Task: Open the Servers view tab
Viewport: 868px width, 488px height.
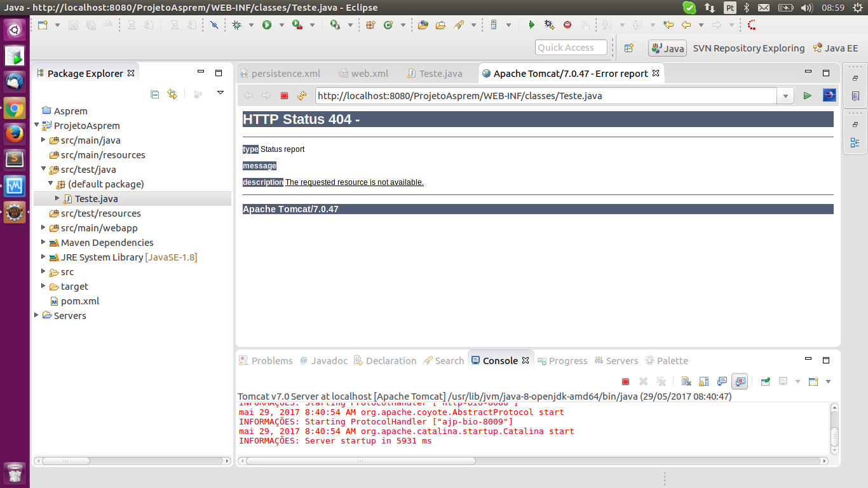Action: [616, 360]
